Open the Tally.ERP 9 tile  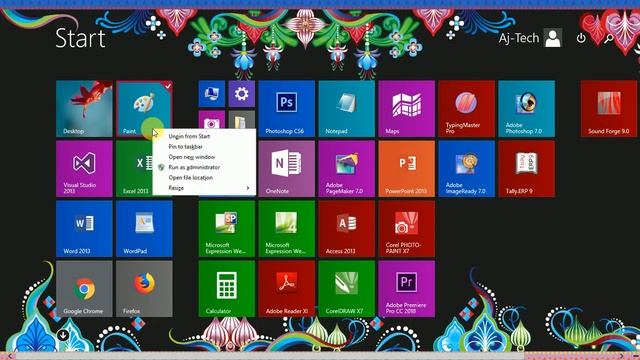point(527,169)
